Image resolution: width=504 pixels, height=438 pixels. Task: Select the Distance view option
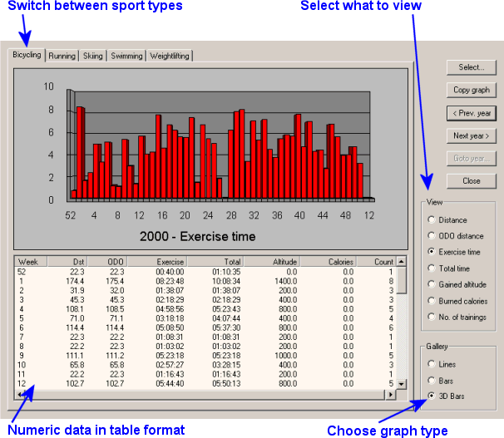[431, 220]
